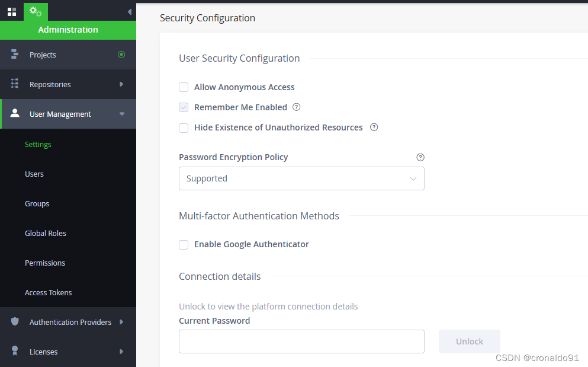This screenshot has height=367, width=588.
Task: View Password Encryption Policy help icon
Action: click(x=420, y=157)
